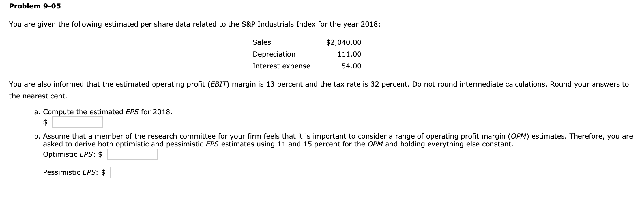The width and height of the screenshot is (644, 203).
Task: Click the Interest expense label
Action: click(281, 66)
